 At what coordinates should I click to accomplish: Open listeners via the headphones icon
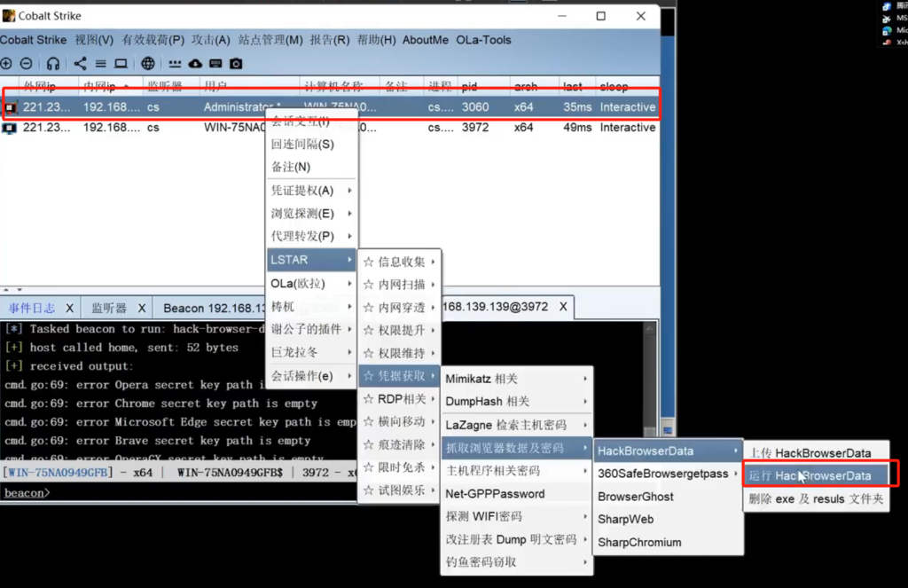[x=53, y=64]
